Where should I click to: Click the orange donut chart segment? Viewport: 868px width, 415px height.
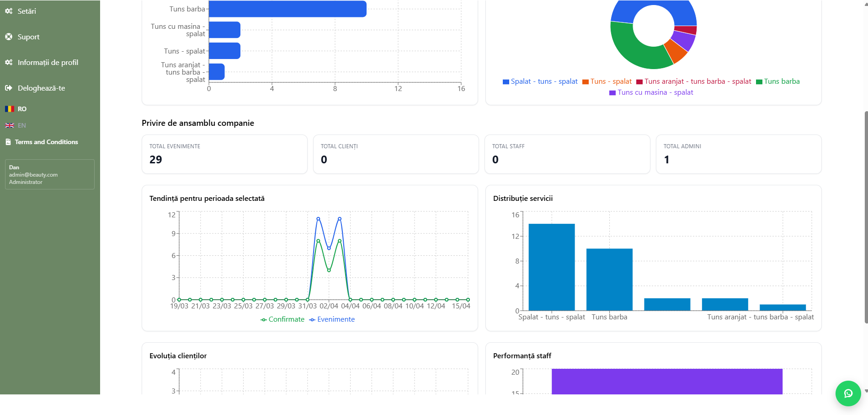pos(677,51)
